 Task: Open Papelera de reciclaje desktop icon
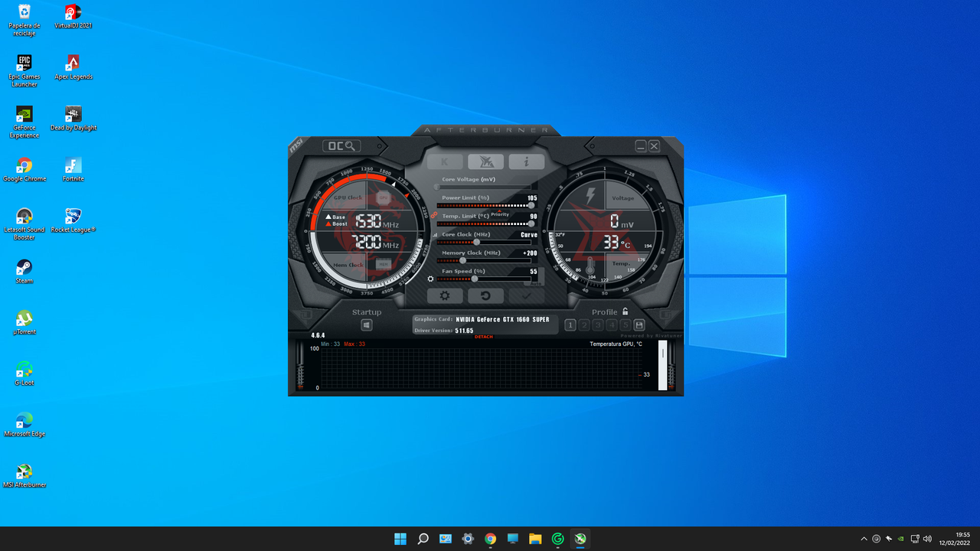coord(24,21)
